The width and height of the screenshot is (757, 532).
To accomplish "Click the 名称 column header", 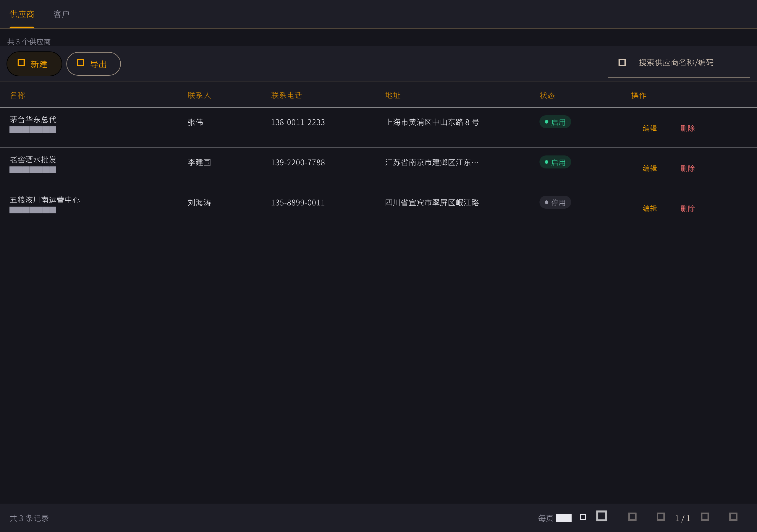I will tap(17, 95).
